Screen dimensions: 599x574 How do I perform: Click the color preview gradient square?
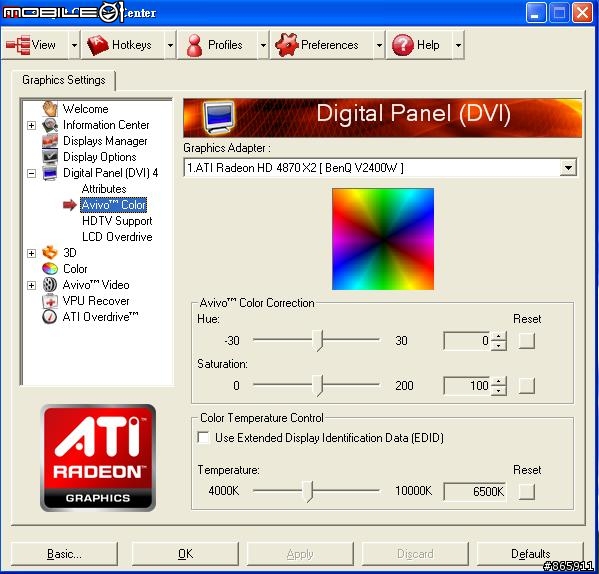click(383, 239)
